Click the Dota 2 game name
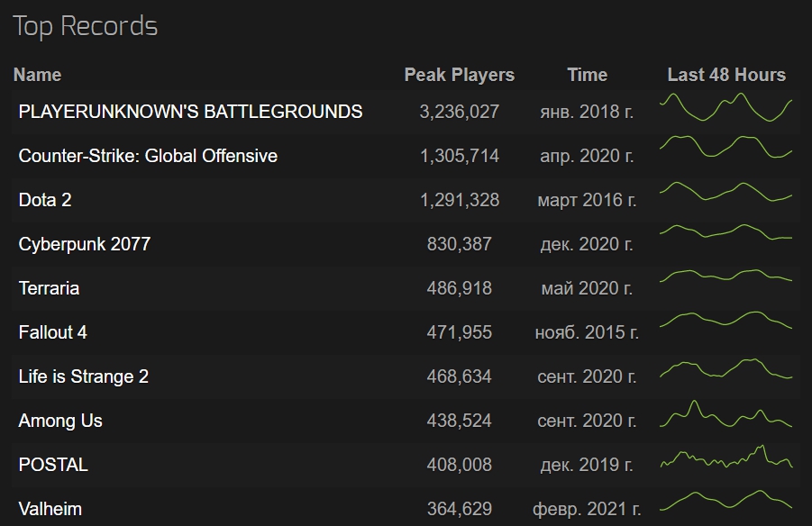 coord(45,200)
